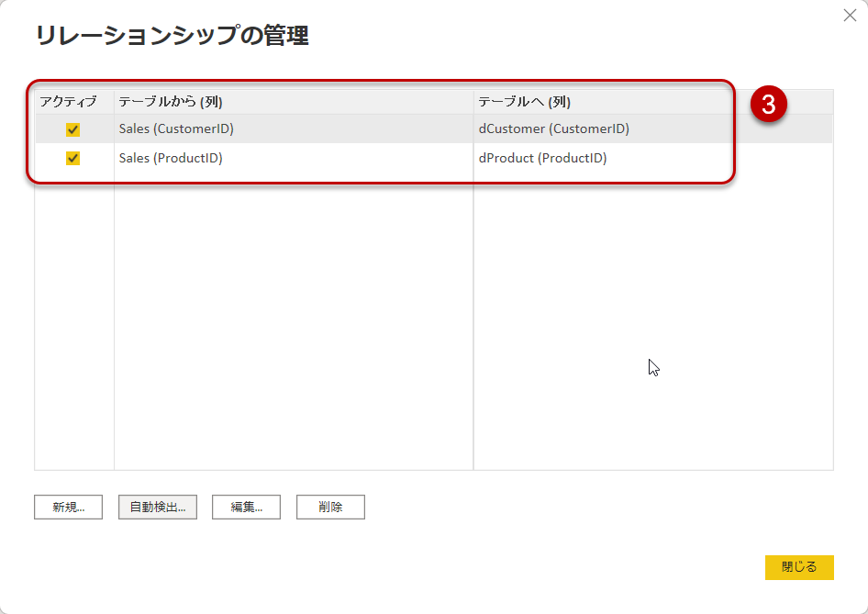Viewport: 868px width, 614px height.
Task: Dismiss the dialog with the X button
Action: (x=851, y=15)
